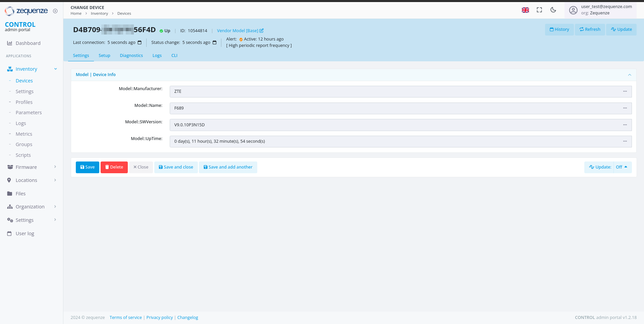This screenshot has height=324, width=644.
Task: Open the CLI tab
Action: [174, 56]
